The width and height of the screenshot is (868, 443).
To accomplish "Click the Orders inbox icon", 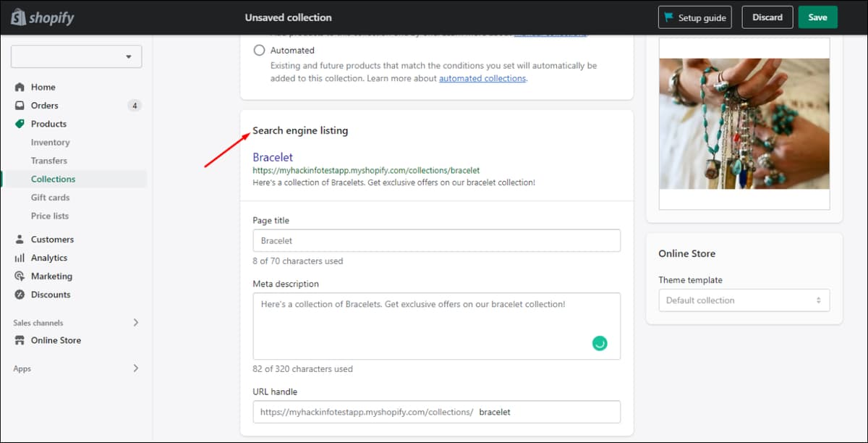I will point(20,105).
